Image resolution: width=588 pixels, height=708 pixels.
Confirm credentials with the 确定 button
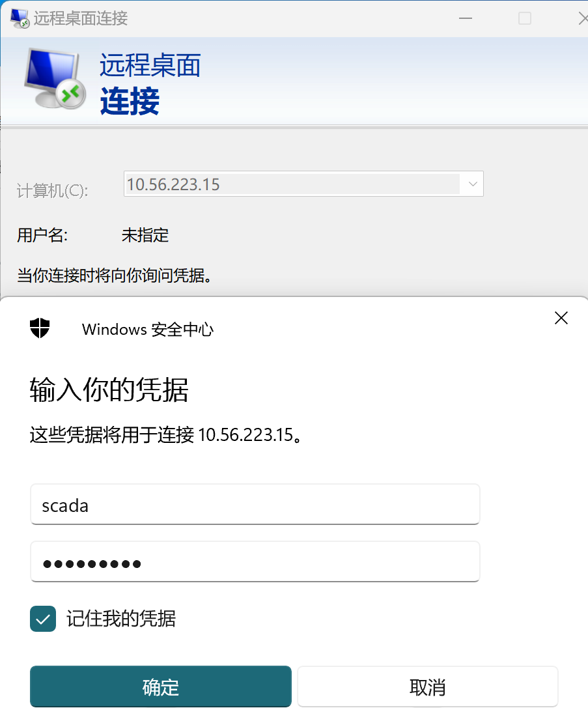[x=161, y=687]
